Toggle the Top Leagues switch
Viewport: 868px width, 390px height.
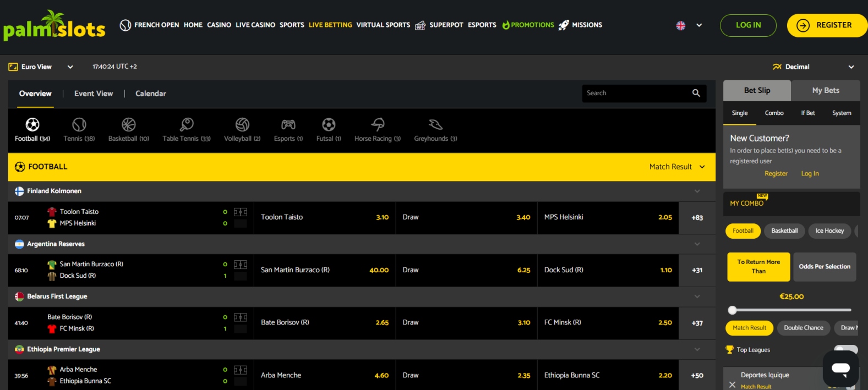coord(845,350)
